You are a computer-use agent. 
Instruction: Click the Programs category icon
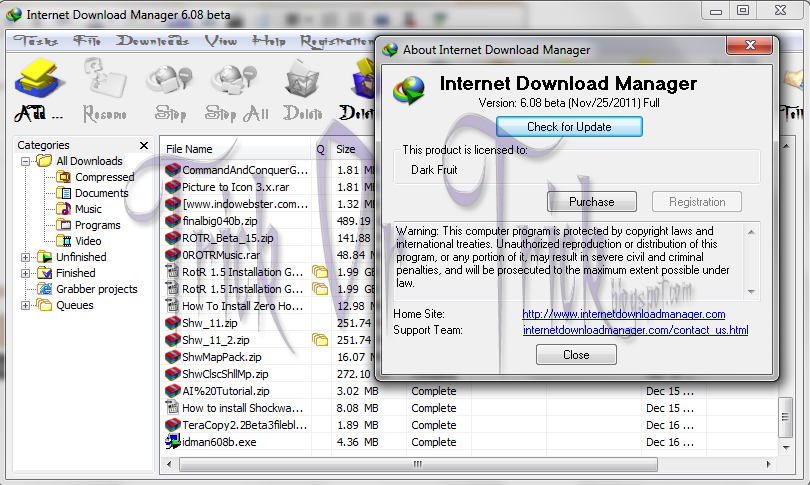tap(64, 225)
